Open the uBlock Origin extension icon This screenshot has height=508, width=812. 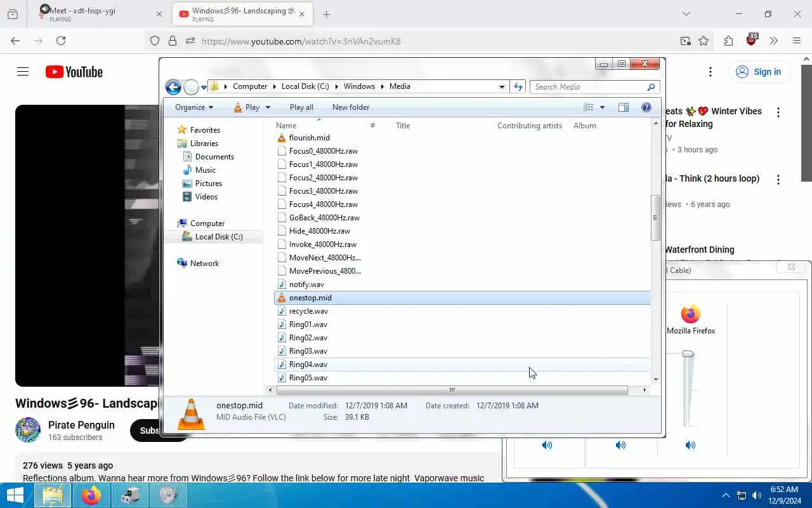pyautogui.click(x=752, y=39)
